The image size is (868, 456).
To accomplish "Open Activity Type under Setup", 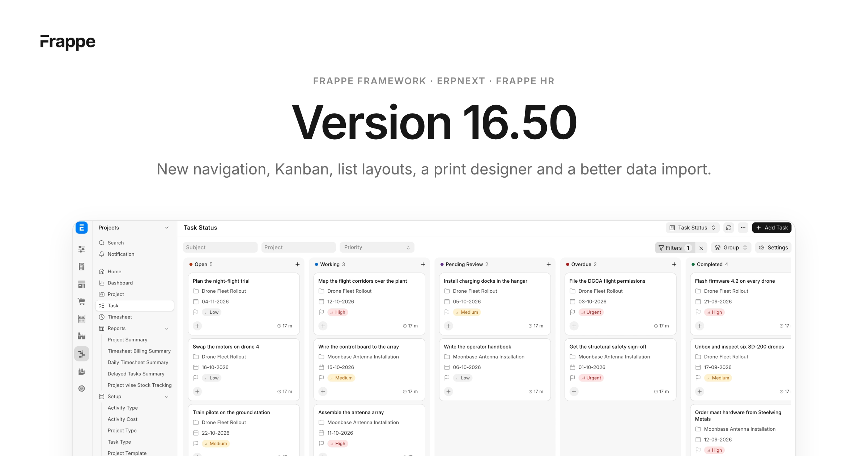I will click(x=123, y=408).
